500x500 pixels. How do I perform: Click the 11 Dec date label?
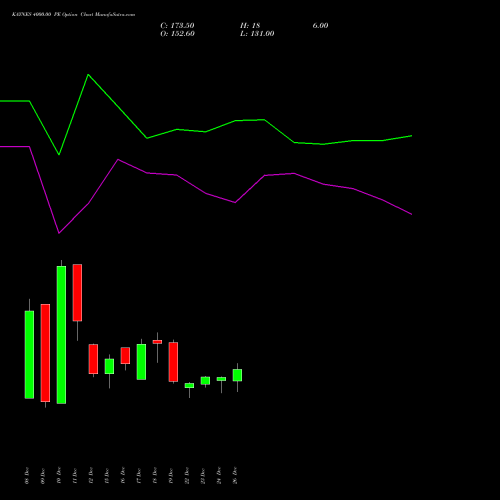click(75, 475)
